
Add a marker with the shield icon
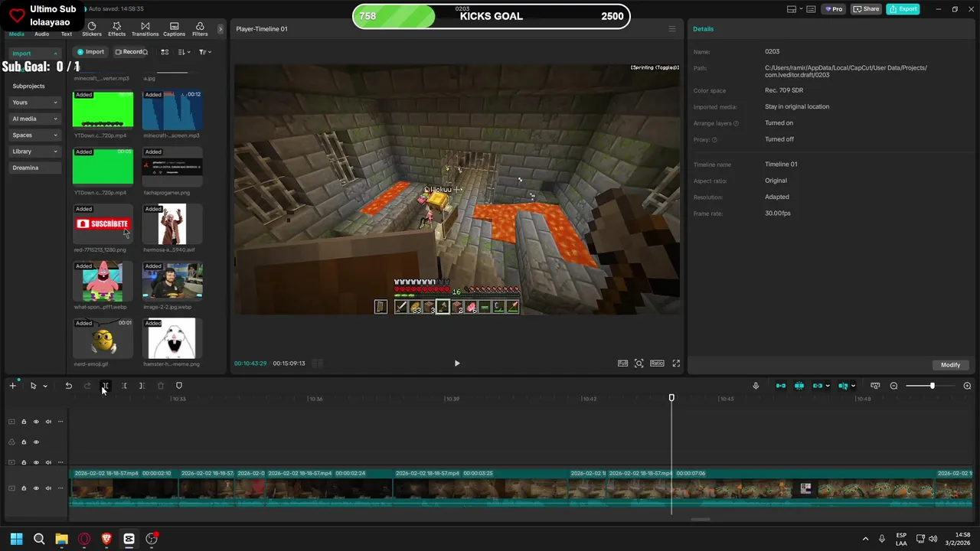tap(179, 386)
